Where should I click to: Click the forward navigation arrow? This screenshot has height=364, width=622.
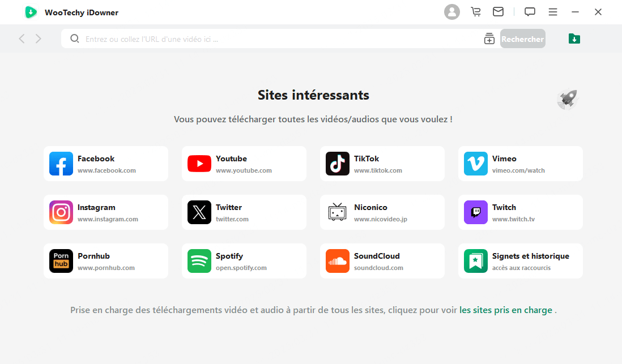38,38
